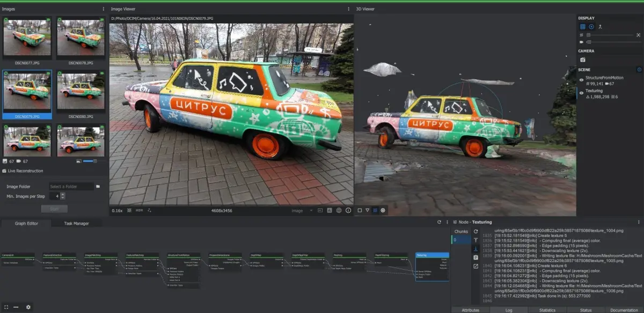Open the Statistics tab
The image size is (644, 313).
pyautogui.click(x=547, y=310)
